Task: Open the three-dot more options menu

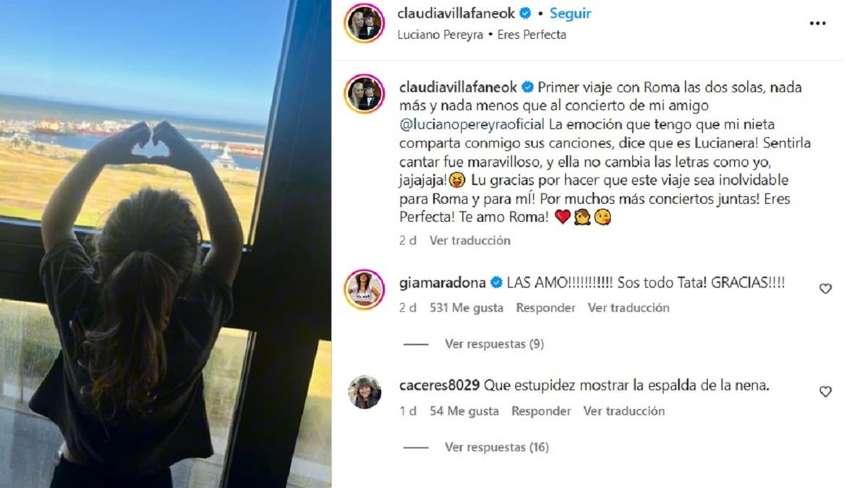Action: (x=817, y=23)
